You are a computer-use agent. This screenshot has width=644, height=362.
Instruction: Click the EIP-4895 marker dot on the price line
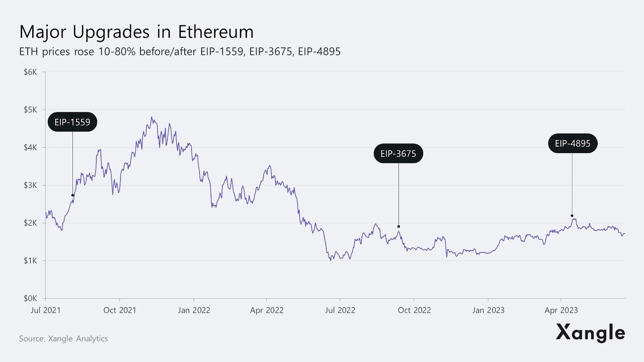click(572, 216)
